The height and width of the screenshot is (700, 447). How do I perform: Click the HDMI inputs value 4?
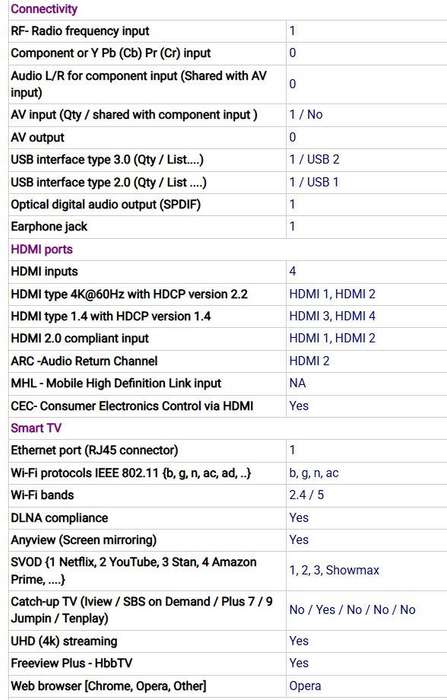point(292,271)
